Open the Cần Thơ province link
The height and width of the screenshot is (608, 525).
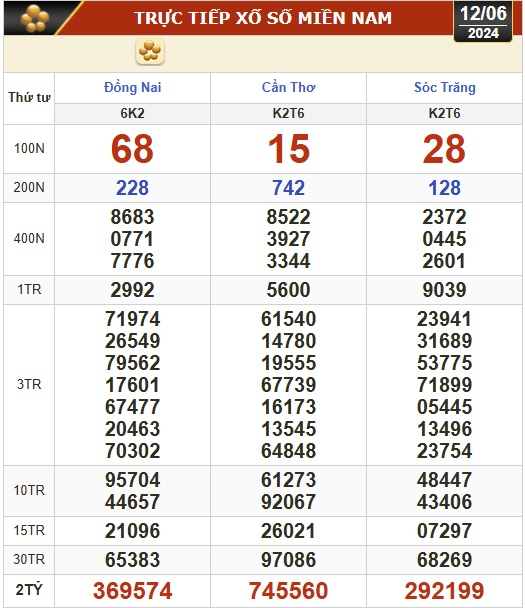tap(288, 88)
